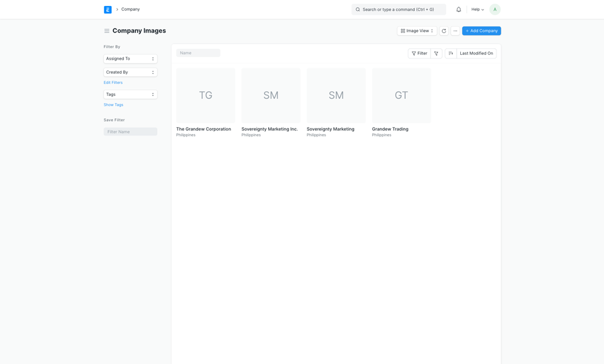Viewport: 604px width, 364px height.
Task: Click the ERPNext home logo icon
Action: point(108,10)
